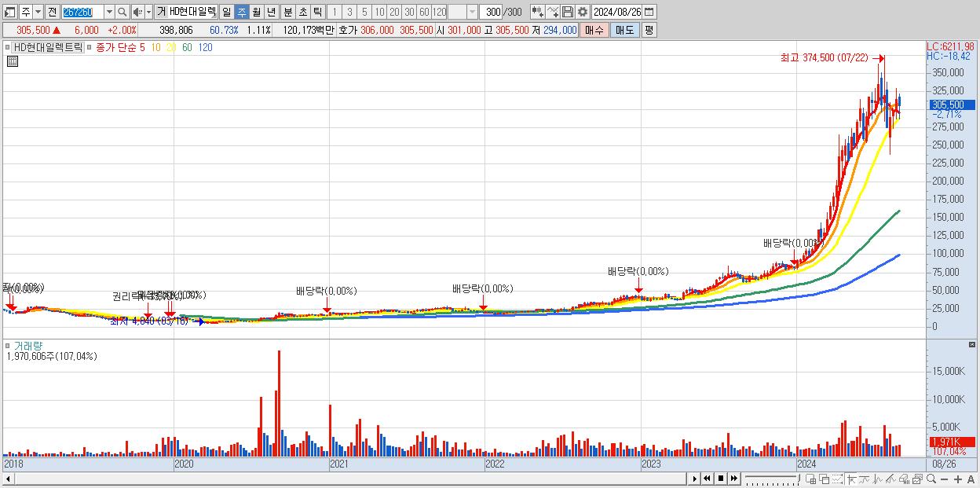This screenshot has height=488, width=980.
Task: Click the 매도 sell button
Action: (624, 30)
